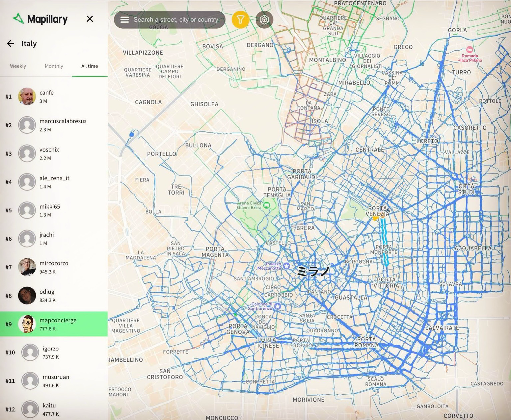This screenshot has width=511, height=420.
Task: Click marcuscalabresus default avatar
Action: pos(27,125)
